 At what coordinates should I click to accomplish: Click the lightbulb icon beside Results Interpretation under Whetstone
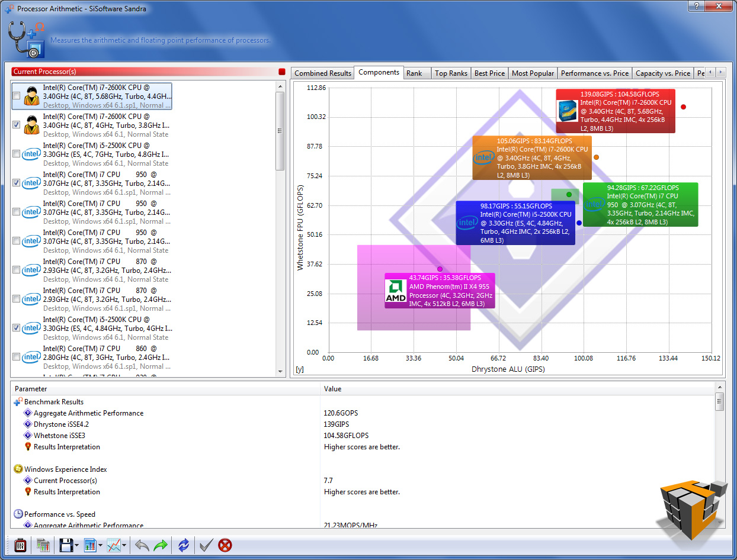28,447
